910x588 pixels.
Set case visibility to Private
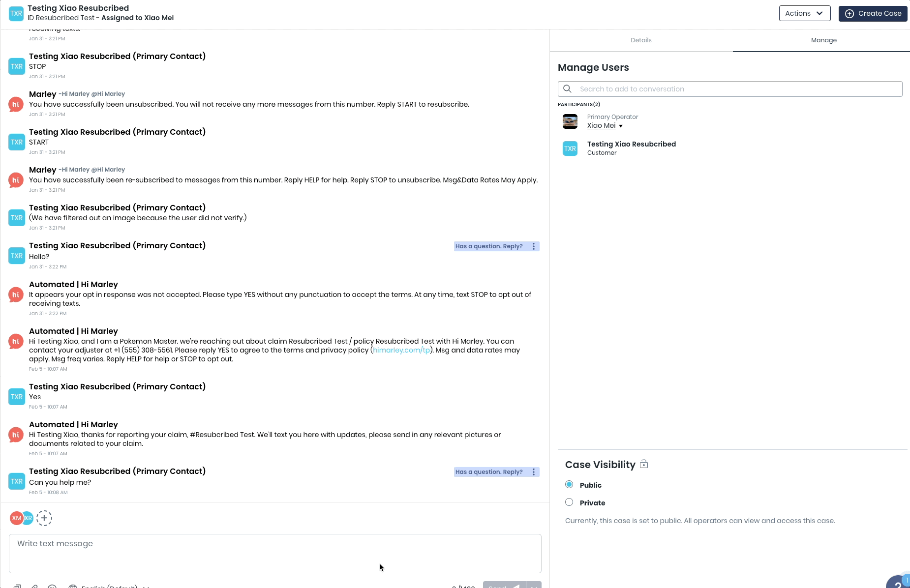tap(569, 502)
